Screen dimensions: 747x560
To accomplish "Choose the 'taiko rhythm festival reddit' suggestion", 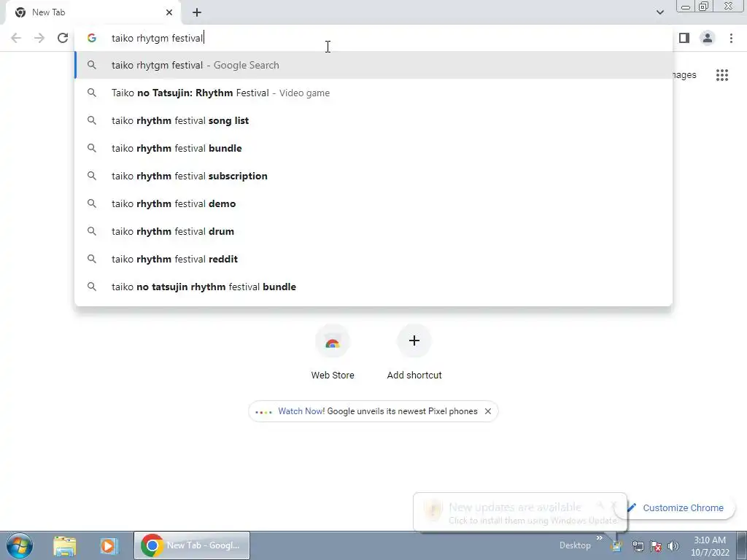I will (x=373, y=259).
